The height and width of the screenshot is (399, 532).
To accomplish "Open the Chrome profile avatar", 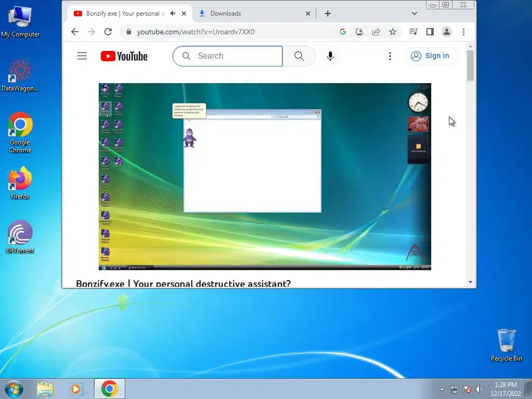I will (446, 32).
